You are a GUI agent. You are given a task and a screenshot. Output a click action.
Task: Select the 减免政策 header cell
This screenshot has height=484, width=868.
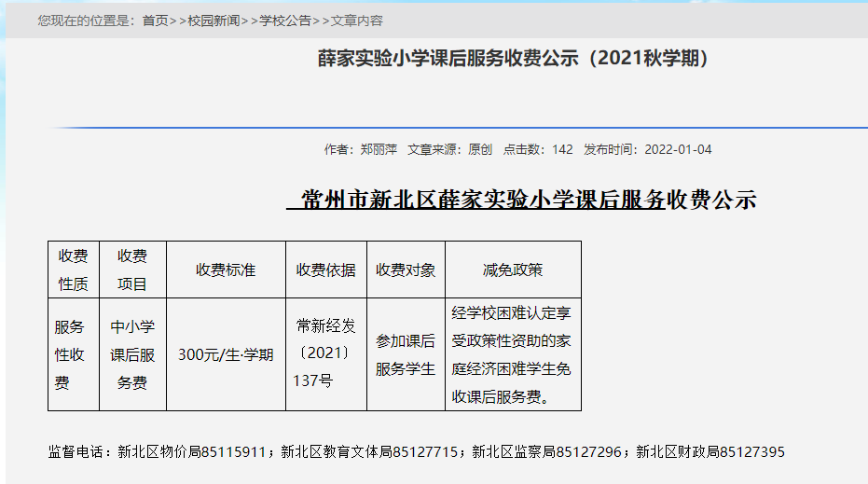click(x=513, y=270)
